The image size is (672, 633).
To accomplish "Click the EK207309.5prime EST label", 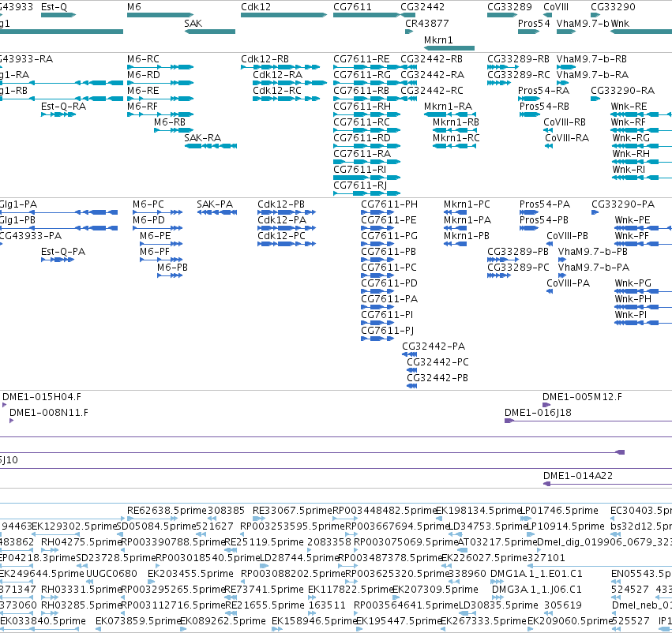I will pyautogui.click(x=435, y=590).
